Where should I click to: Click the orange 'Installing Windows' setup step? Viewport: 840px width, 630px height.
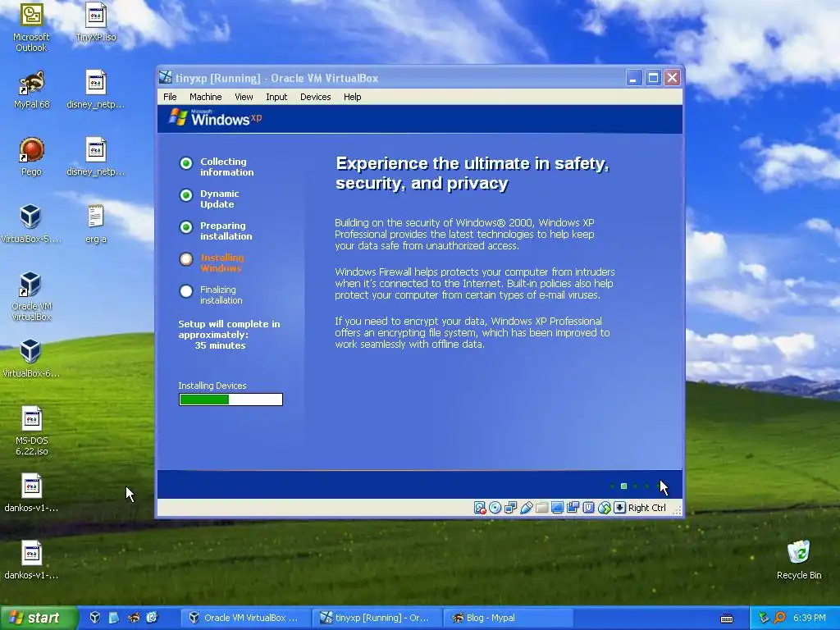(212, 262)
